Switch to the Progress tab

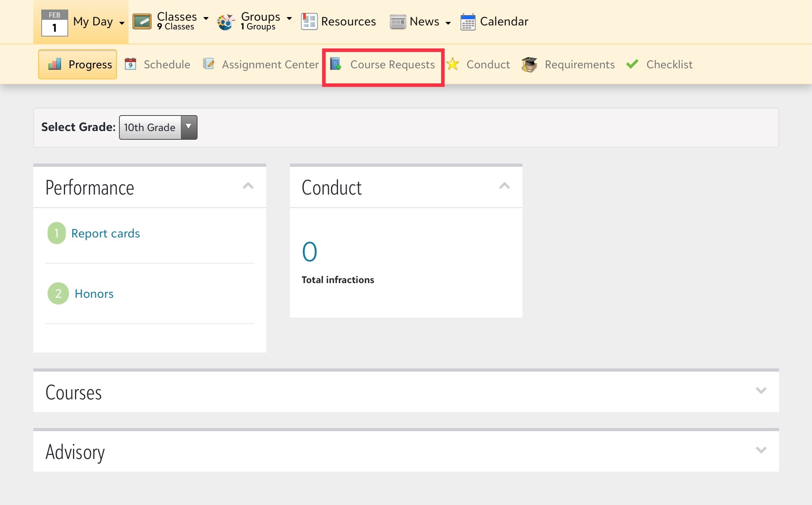point(78,64)
